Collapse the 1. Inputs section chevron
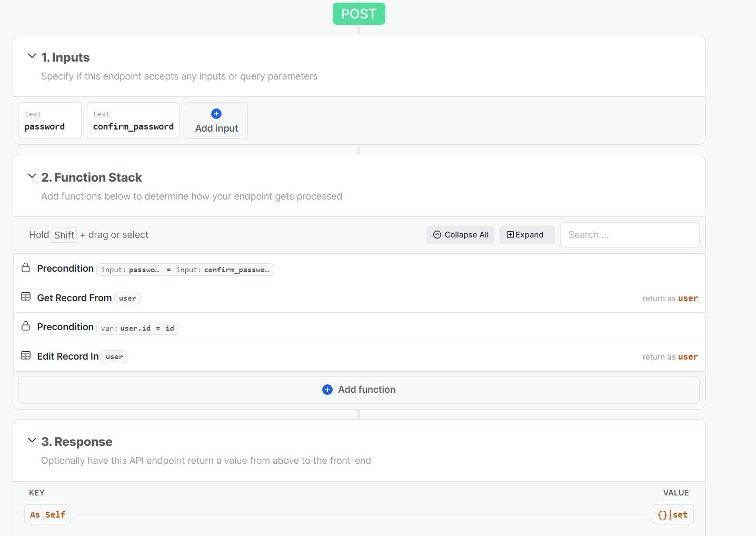This screenshot has width=756, height=536. pos(32,56)
